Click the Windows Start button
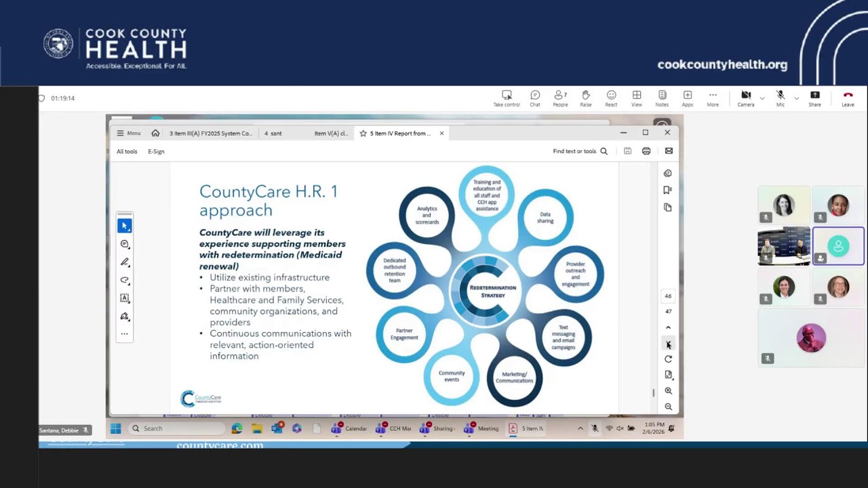The height and width of the screenshot is (488, 868). tap(115, 428)
